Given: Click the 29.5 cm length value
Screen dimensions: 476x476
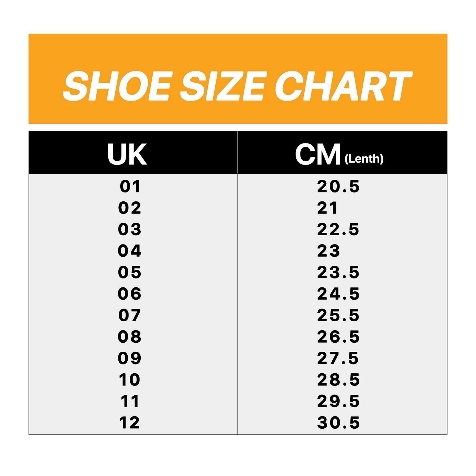Looking at the screenshot, I should (338, 401).
